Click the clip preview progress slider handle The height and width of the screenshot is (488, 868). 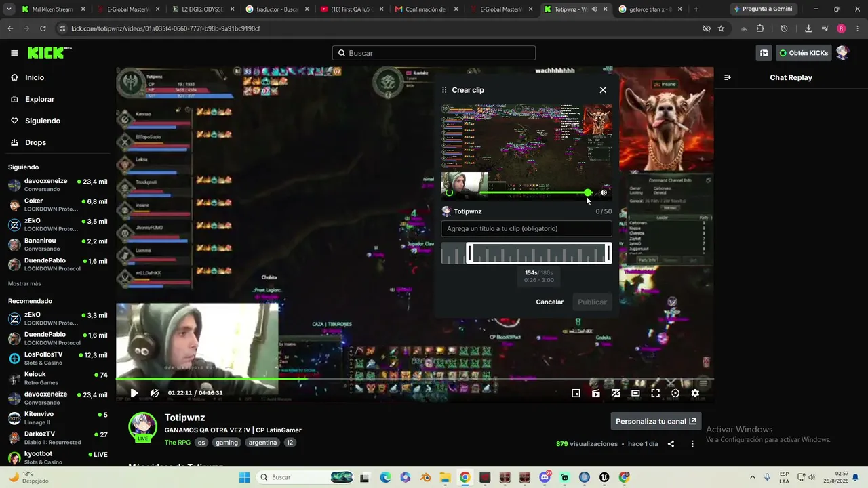tap(587, 192)
